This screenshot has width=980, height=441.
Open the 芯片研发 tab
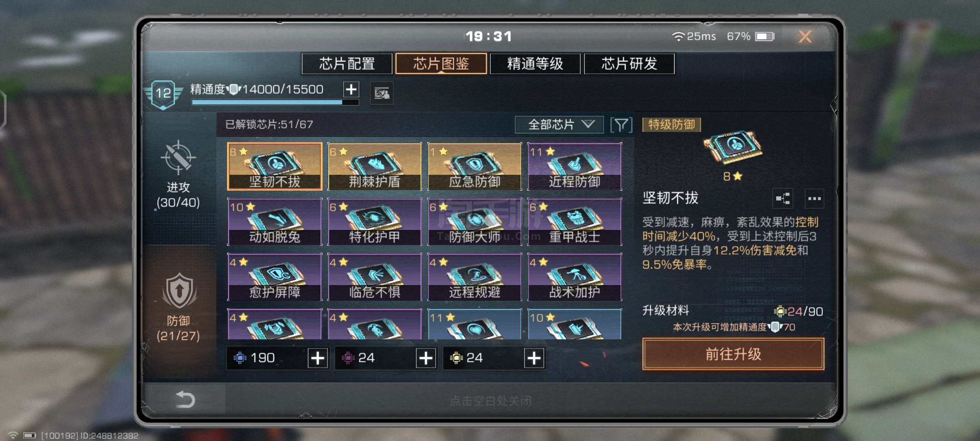pyautogui.click(x=629, y=64)
